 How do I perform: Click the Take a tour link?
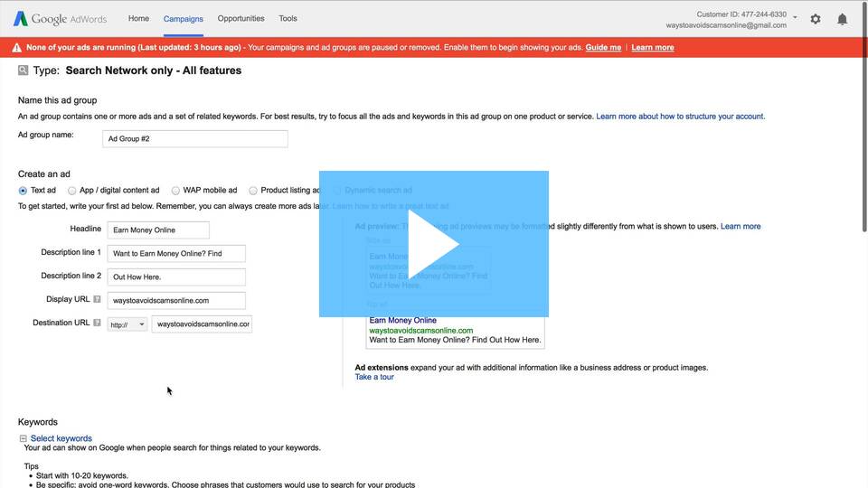coord(374,377)
